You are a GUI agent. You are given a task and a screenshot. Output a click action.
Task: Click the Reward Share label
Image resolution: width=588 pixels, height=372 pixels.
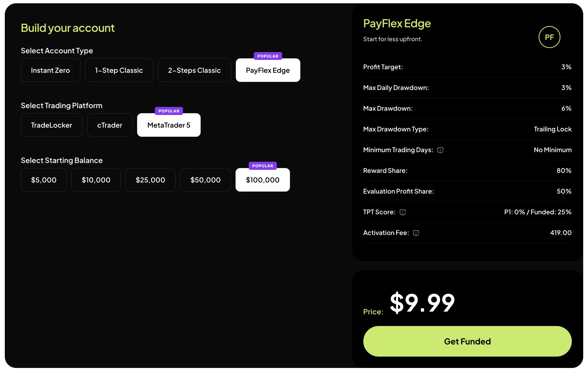click(385, 171)
